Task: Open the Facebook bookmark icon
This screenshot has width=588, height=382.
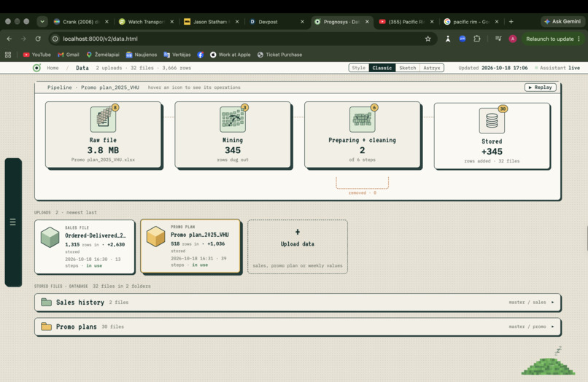Action: [x=200, y=55]
